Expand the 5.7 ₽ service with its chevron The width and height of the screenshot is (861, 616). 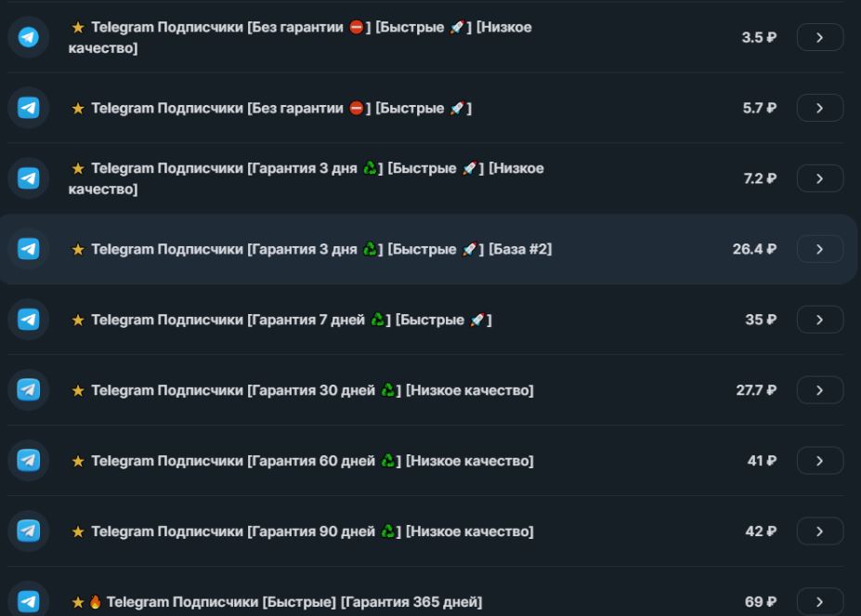pyautogui.click(x=819, y=108)
